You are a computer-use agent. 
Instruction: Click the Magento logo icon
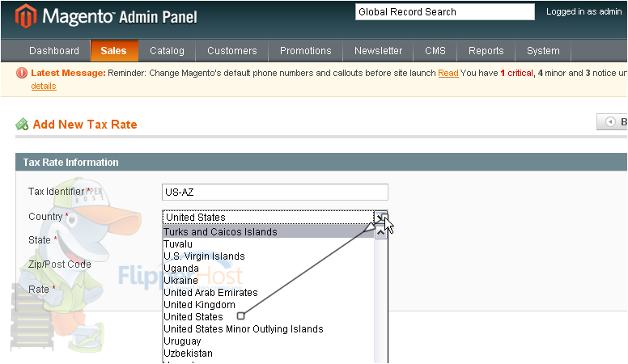26,16
